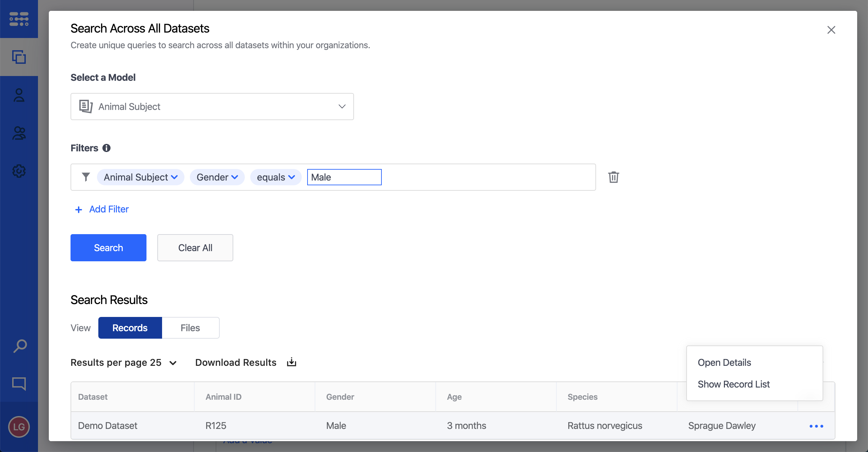Open the team members sidebar icon
Screen dimensions: 868x452
tap(19, 133)
